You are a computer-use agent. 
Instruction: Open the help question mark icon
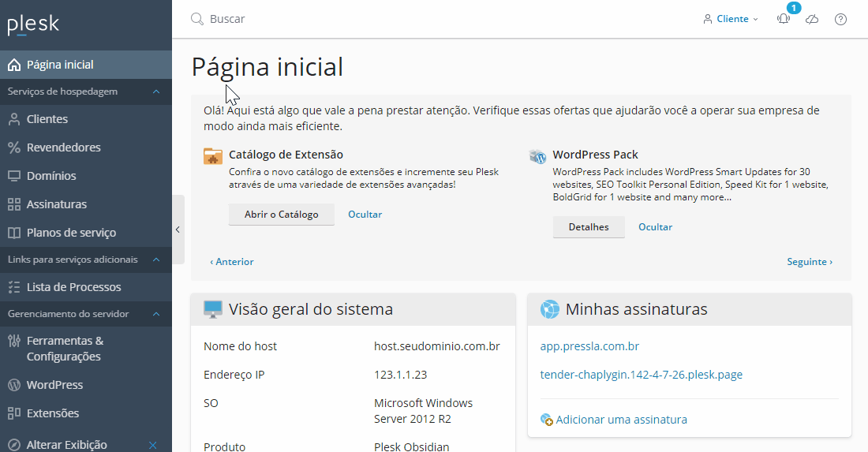(841, 20)
